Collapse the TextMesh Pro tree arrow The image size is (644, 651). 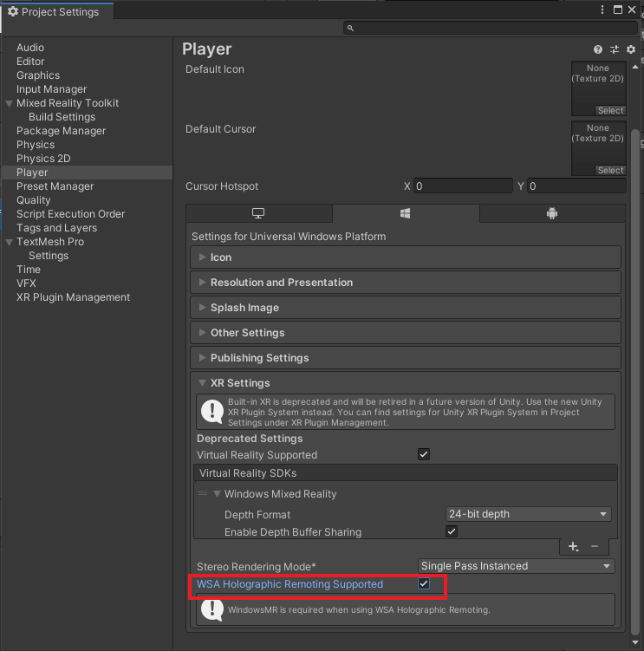[10, 242]
